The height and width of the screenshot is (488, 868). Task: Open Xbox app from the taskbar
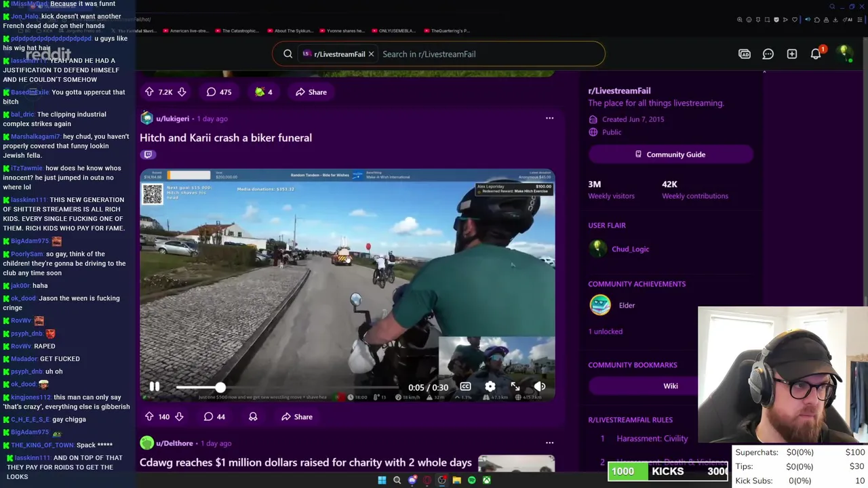pos(486,481)
